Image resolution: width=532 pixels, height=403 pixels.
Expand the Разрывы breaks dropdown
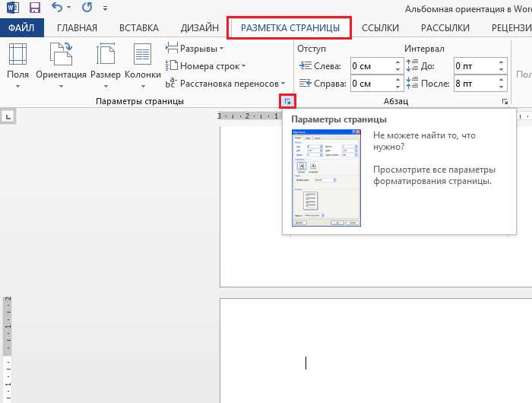(x=195, y=49)
